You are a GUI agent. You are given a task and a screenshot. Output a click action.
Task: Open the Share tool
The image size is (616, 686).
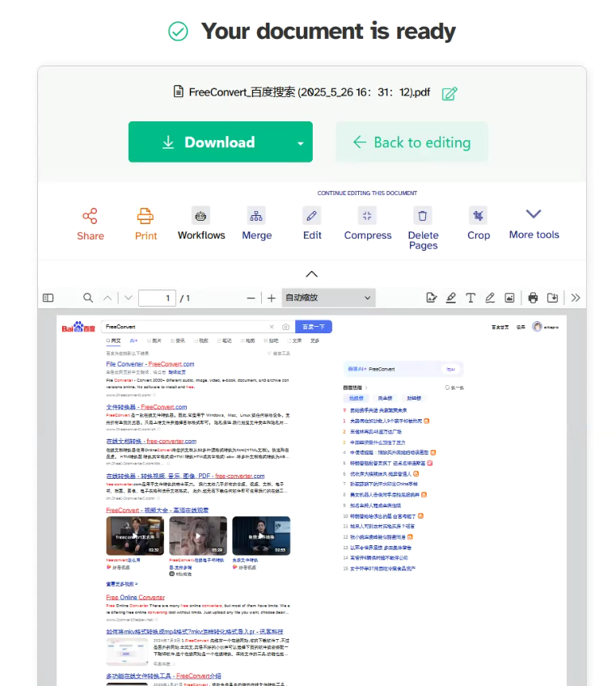91,224
